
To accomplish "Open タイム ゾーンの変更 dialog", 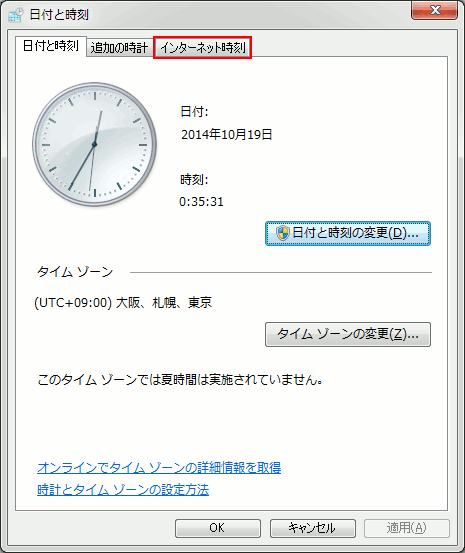I will [x=348, y=334].
